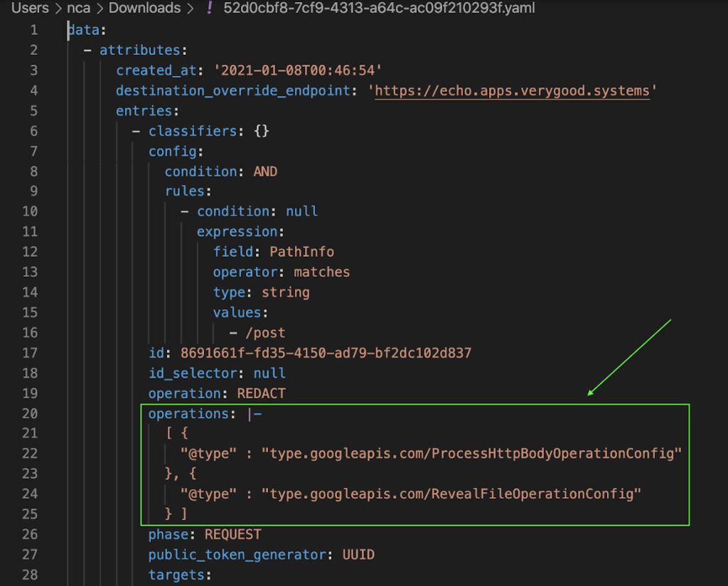Click the 'data' key on line 1
728x586 pixels.
(x=84, y=30)
